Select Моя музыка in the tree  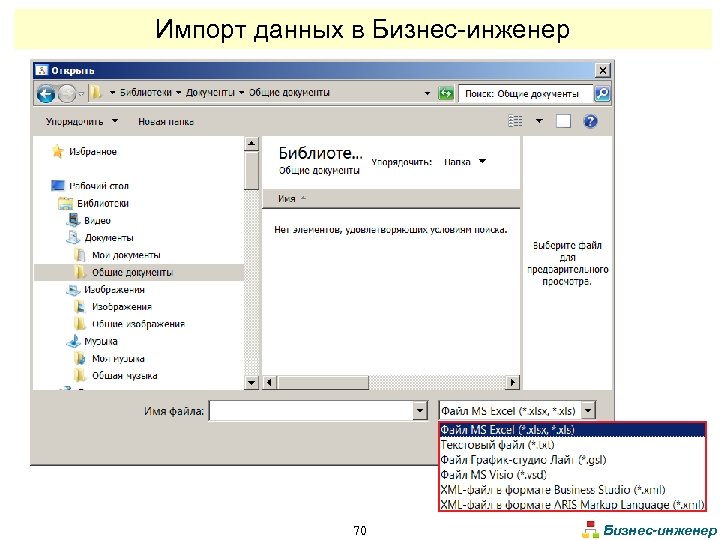[x=118, y=359]
